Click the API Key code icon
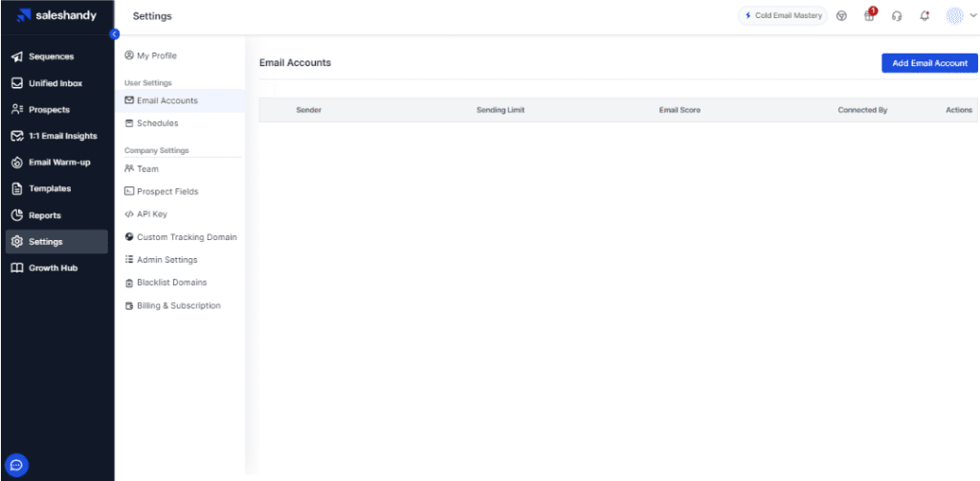This screenshot has height=481, width=980. tap(129, 213)
